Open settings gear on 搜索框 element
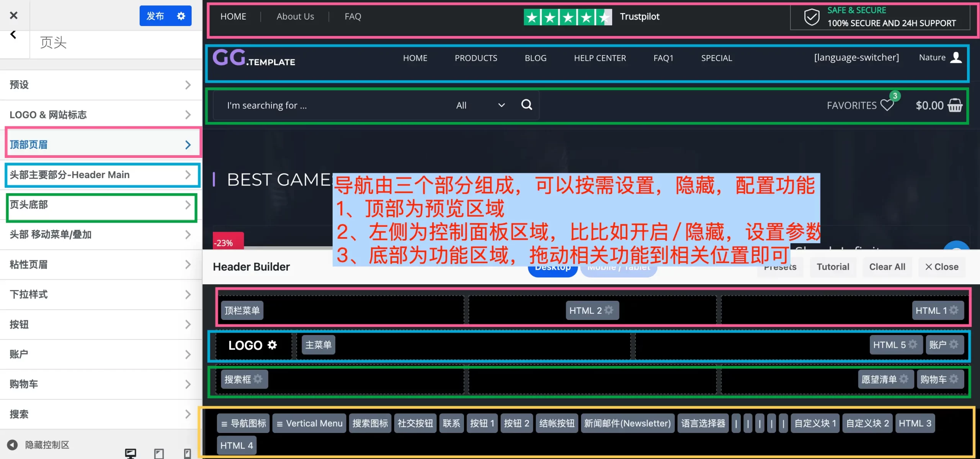This screenshot has width=980, height=459. 258,379
